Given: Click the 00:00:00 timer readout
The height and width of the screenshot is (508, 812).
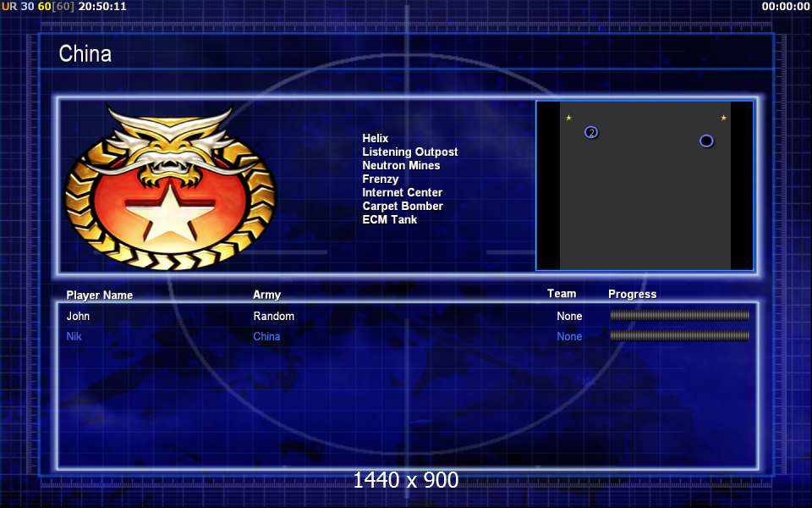Looking at the screenshot, I should (x=786, y=7).
